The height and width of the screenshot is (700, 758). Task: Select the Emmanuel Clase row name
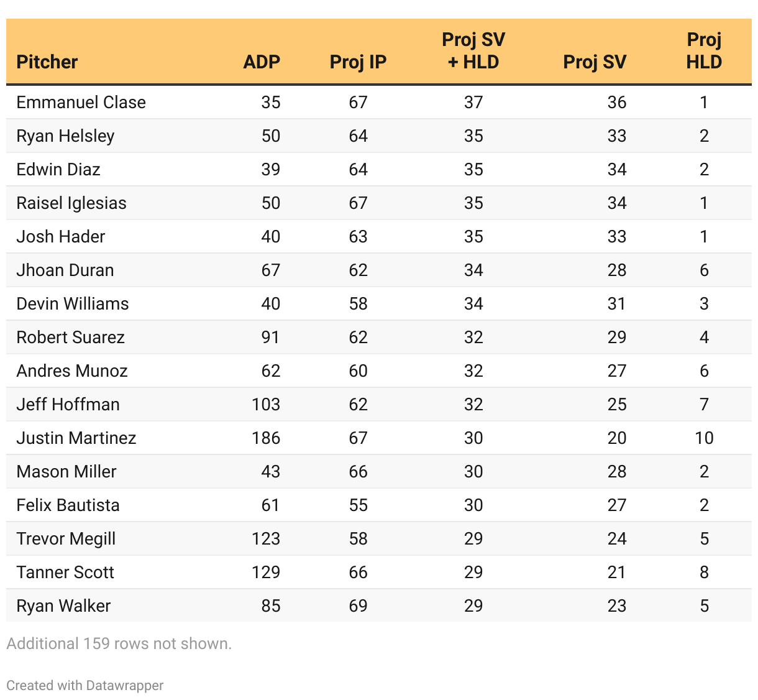(x=81, y=103)
